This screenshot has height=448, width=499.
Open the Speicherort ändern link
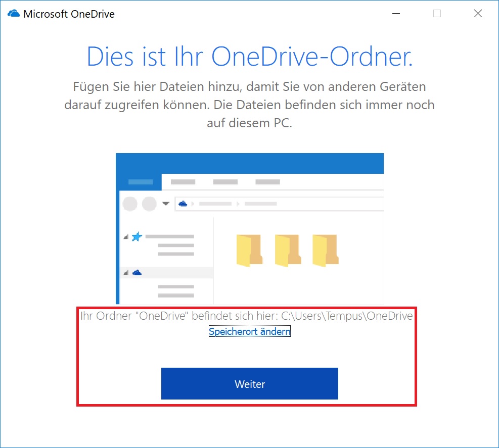coord(250,332)
